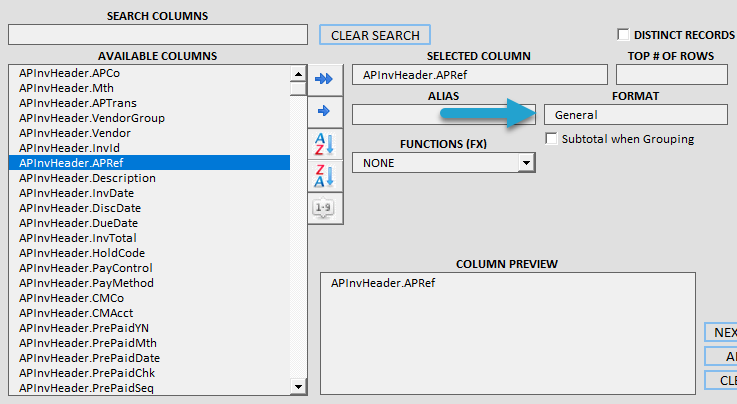Click the Selected Column field
The width and height of the screenshot is (737, 404).
(x=479, y=75)
